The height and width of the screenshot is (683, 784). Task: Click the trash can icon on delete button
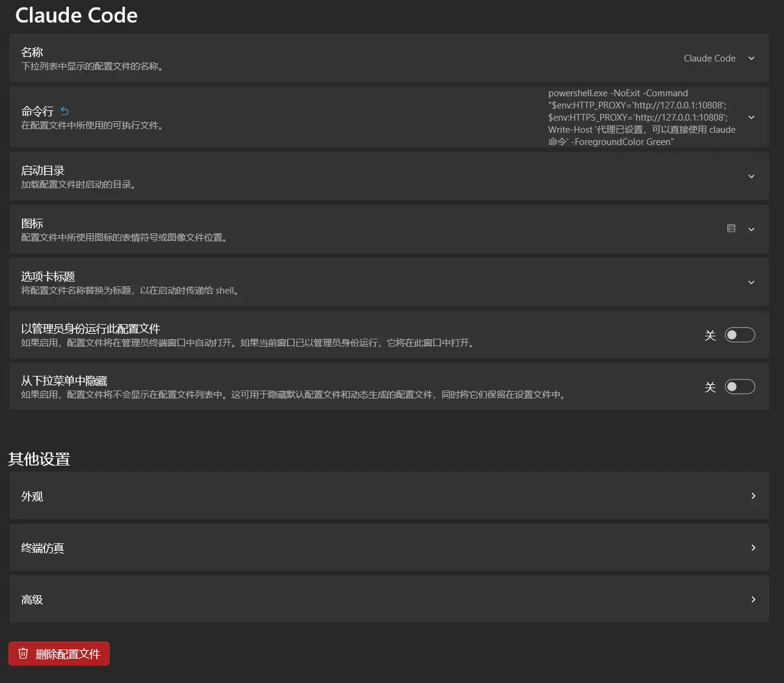(23, 653)
